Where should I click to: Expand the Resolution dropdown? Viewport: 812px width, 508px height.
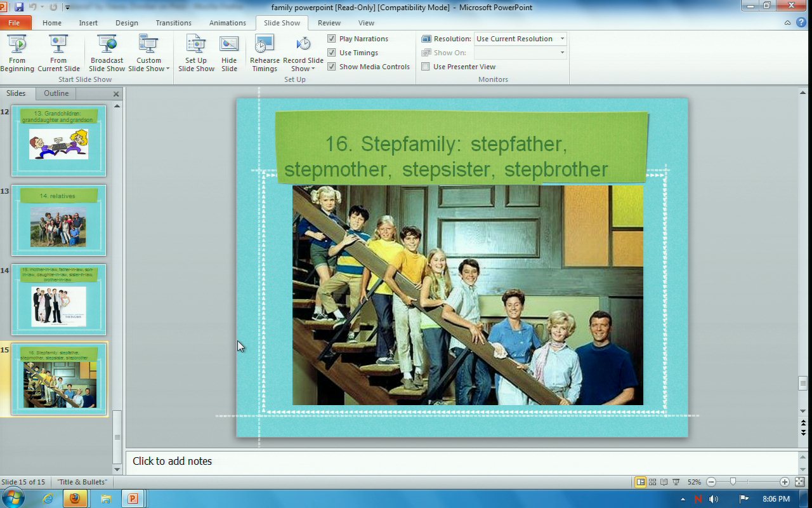[x=562, y=39]
